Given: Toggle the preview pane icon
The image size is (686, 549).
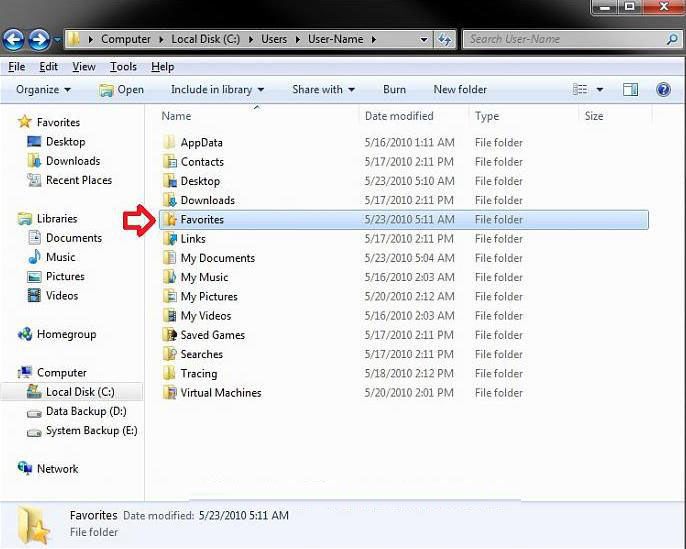Looking at the screenshot, I should [630, 89].
